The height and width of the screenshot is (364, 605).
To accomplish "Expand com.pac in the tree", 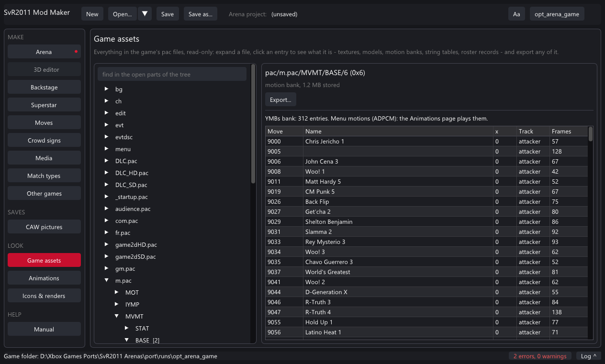I will 107,221.
